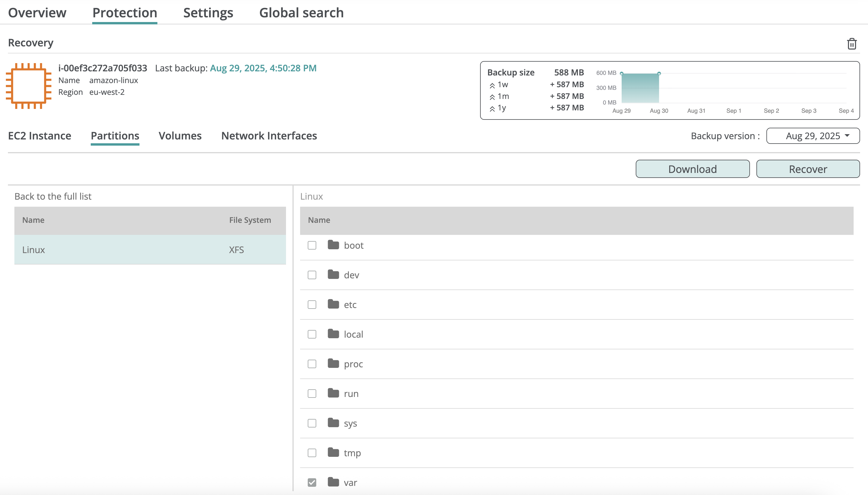Image resolution: width=868 pixels, height=495 pixels.
Task: Select the Linux XFS partition row
Action: (x=149, y=250)
